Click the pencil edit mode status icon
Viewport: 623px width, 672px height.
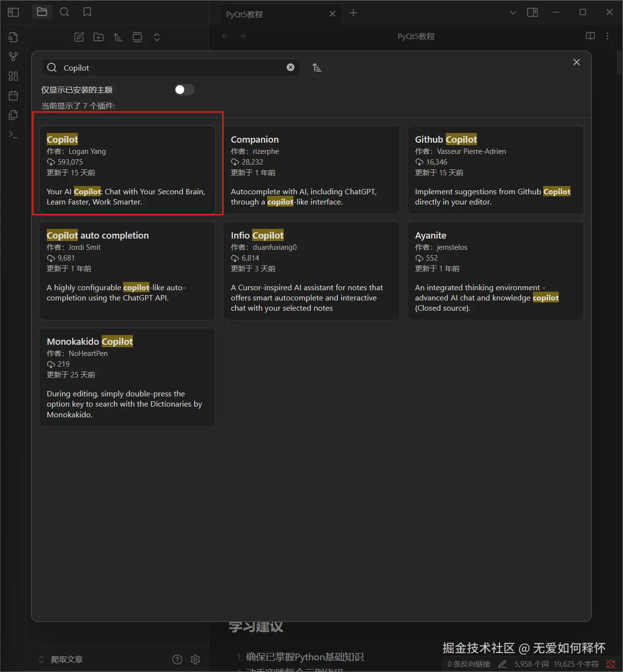click(x=502, y=664)
